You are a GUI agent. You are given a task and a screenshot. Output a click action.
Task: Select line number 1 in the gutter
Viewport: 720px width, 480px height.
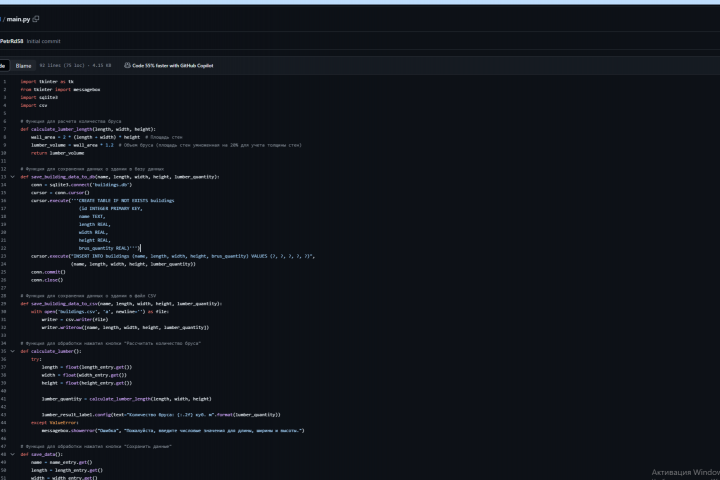4,81
